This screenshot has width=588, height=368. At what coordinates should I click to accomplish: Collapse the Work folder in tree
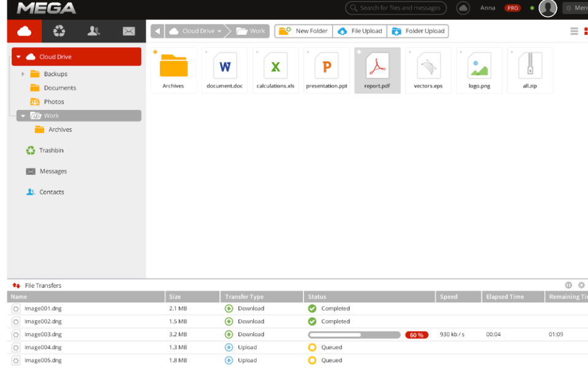pos(23,115)
